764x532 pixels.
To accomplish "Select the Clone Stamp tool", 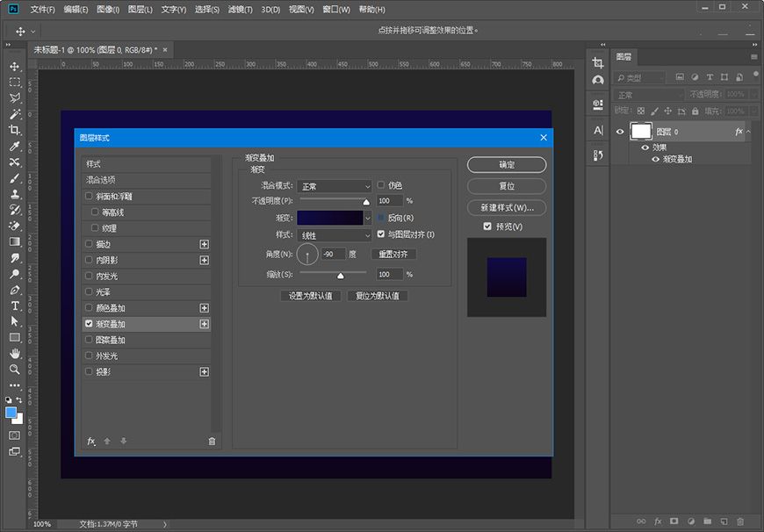I will coord(15,194).
